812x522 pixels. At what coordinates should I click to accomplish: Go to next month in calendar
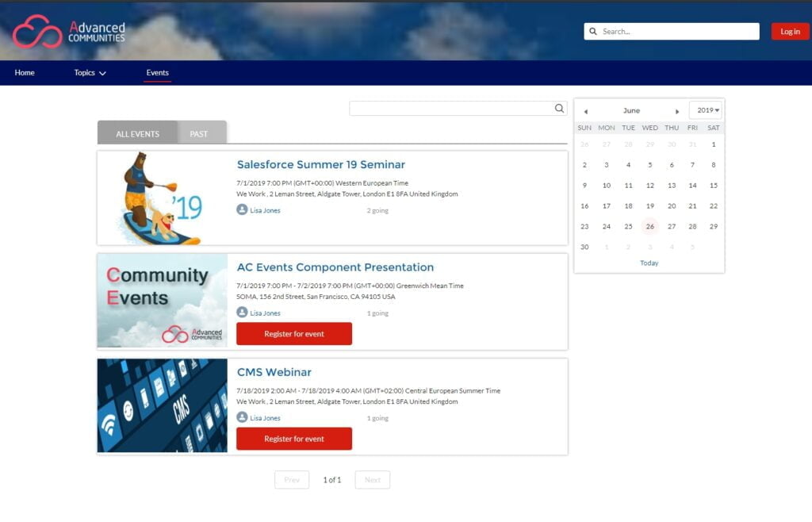[677, 111]
